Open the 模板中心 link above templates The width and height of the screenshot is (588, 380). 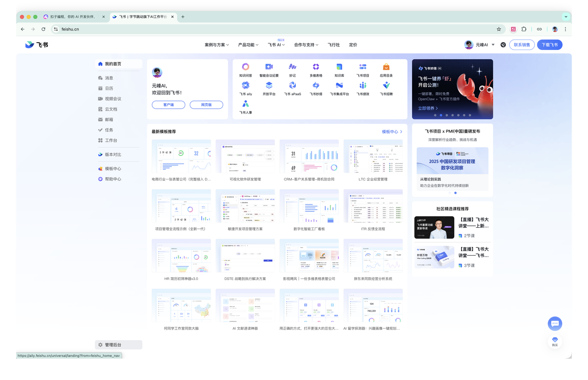(x=392, y=132)
